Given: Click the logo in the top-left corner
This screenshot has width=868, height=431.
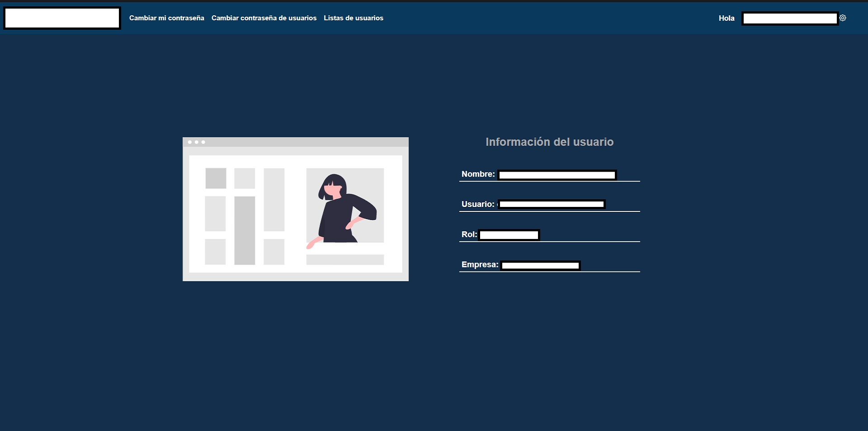Looking at the screenshot, I should pos(62,18).
